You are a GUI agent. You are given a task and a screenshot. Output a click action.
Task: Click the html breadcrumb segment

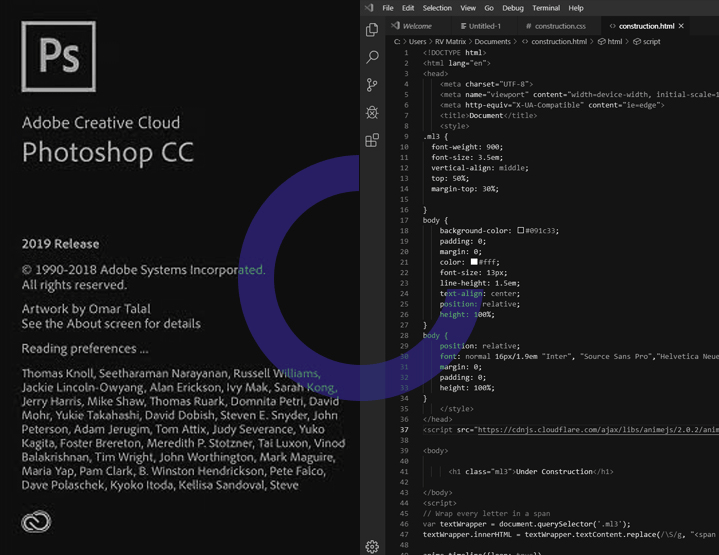(610, 41)
